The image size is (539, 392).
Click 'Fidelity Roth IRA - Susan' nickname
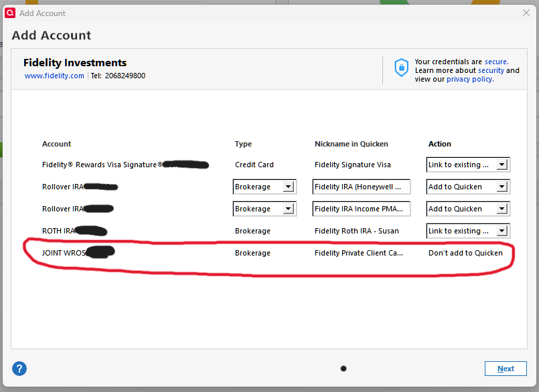[x=356, y=231]
